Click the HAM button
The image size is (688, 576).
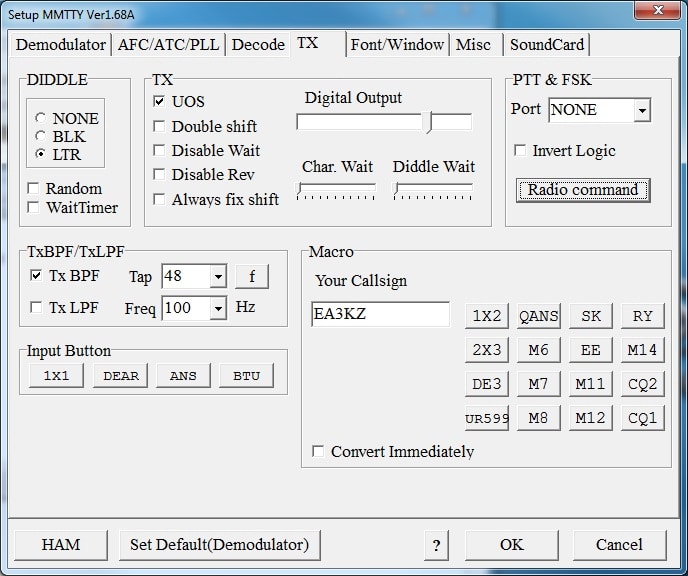coord(61,545)
